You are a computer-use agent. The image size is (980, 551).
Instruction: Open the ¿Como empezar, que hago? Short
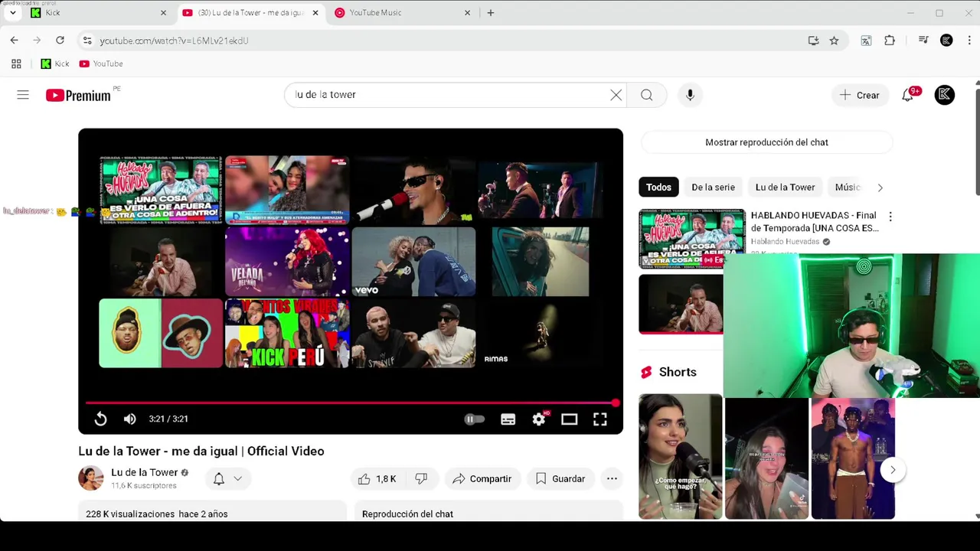point(680,456)
